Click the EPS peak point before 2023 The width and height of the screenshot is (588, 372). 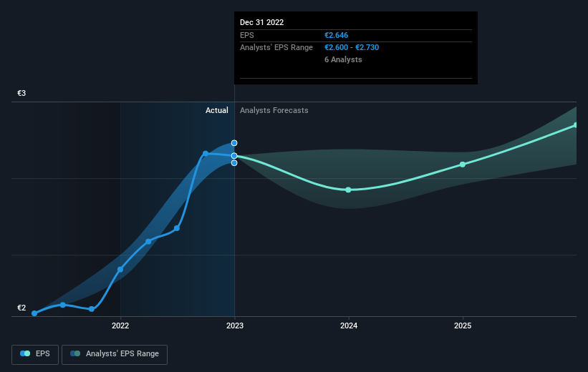coord(206,154)
